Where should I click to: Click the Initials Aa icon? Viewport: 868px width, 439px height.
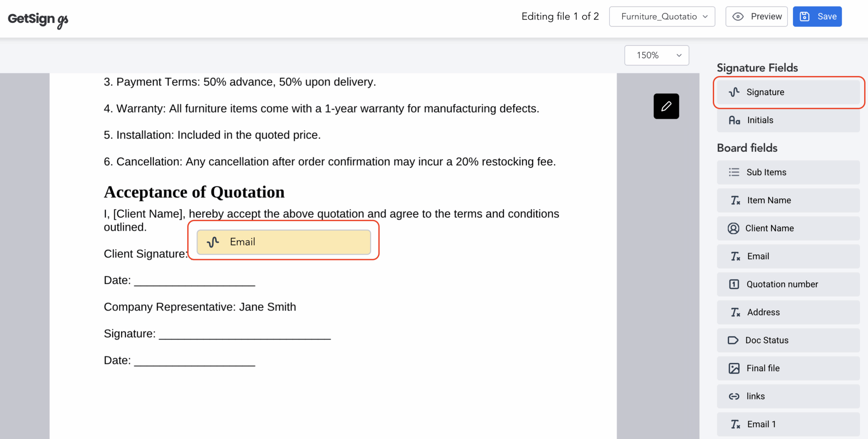click(734, 120)
